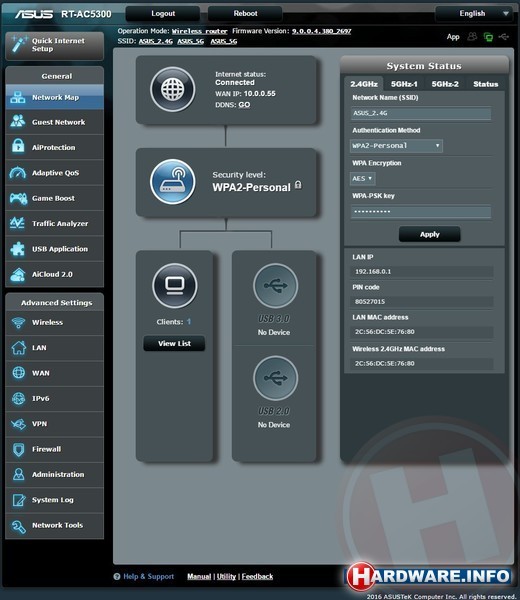Click the DDNS GO link

[244, 105]
